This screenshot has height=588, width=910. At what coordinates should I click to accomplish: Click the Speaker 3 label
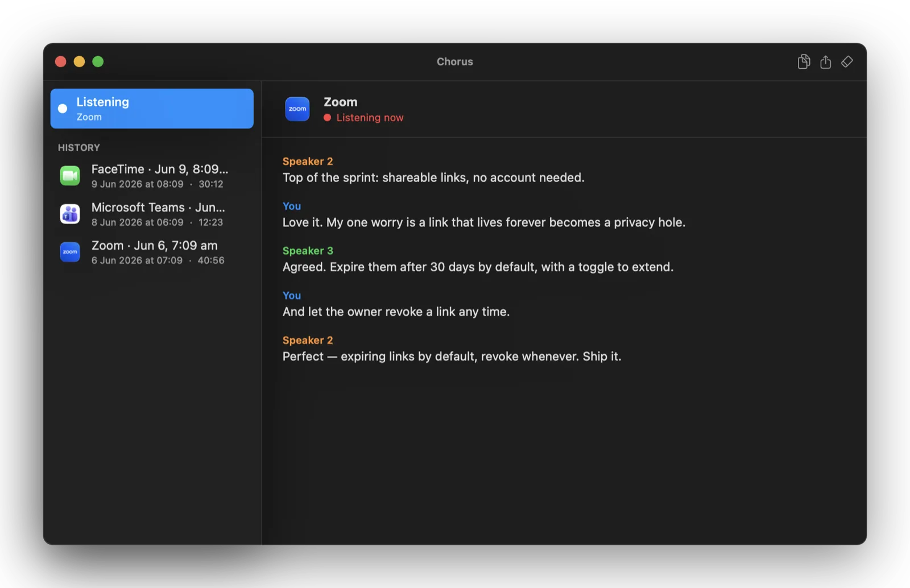coord(308,251)
